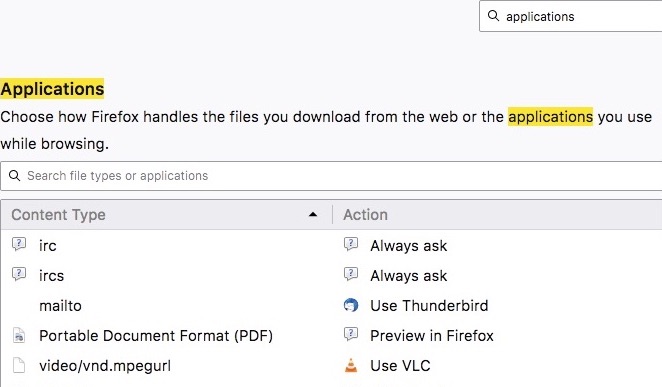Click the video/vnd.mpegurl file icon
Viewport: 662px width, 387px height.
19,365
